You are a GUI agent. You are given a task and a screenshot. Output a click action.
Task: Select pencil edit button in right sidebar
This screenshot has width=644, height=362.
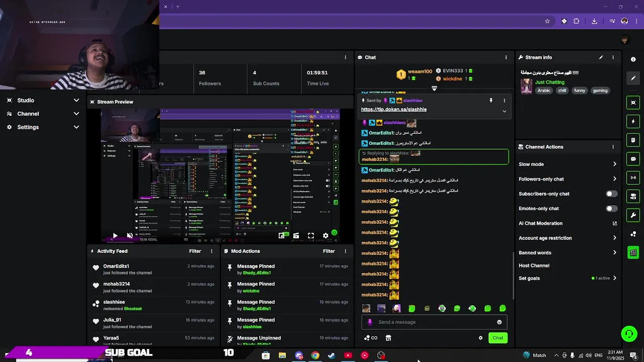click(633, 78)
